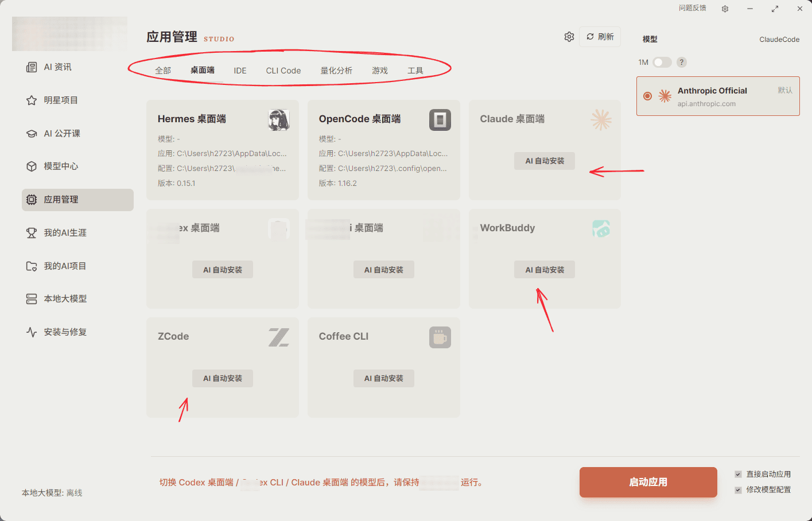Open AI 公开课 in the sidebar

click(x=77, y=134)
